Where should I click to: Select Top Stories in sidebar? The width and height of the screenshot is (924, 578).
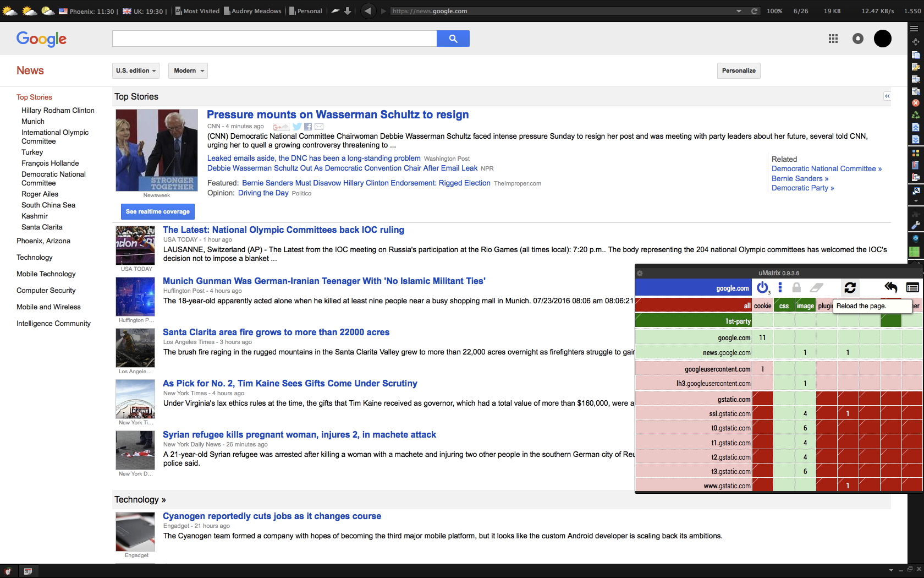coord(34,97)
